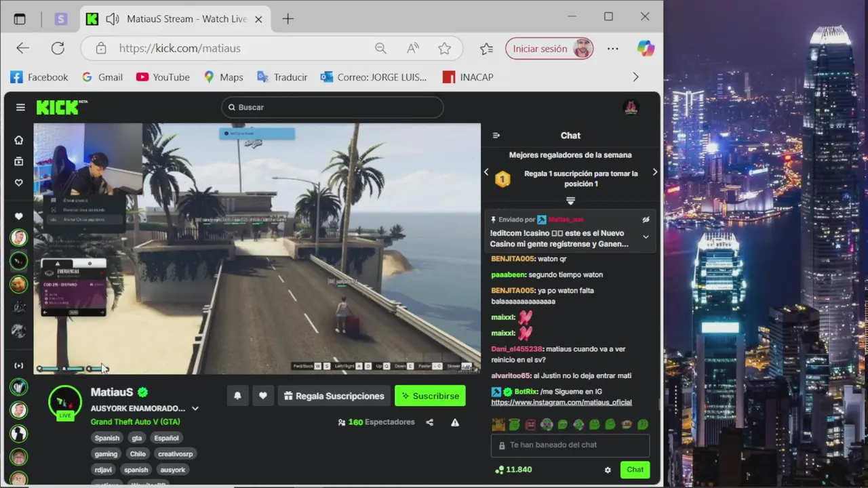Click the recommended channels broadcast icon in sidebar
This screenshot has height=488, width=868.
(19, 365)
